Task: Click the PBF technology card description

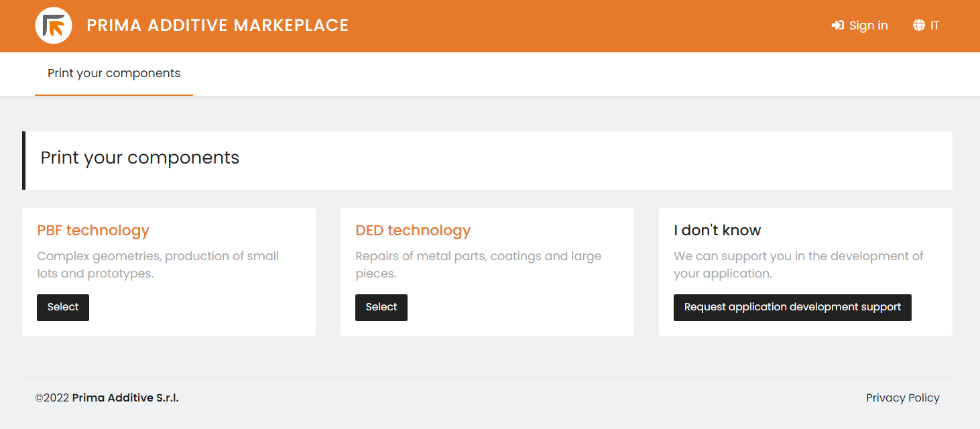Action: [x=158, y=264]
